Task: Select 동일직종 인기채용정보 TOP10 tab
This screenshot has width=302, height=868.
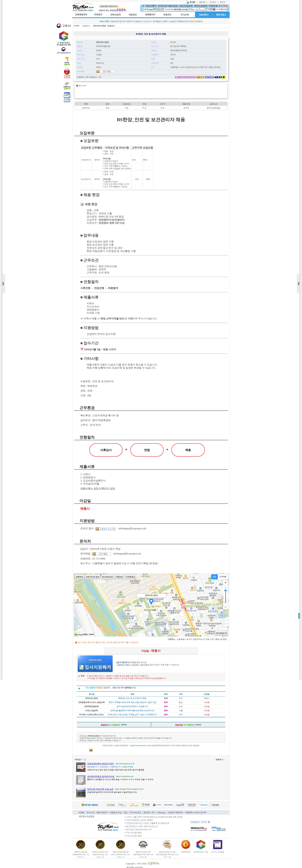Action: [188, 725]
